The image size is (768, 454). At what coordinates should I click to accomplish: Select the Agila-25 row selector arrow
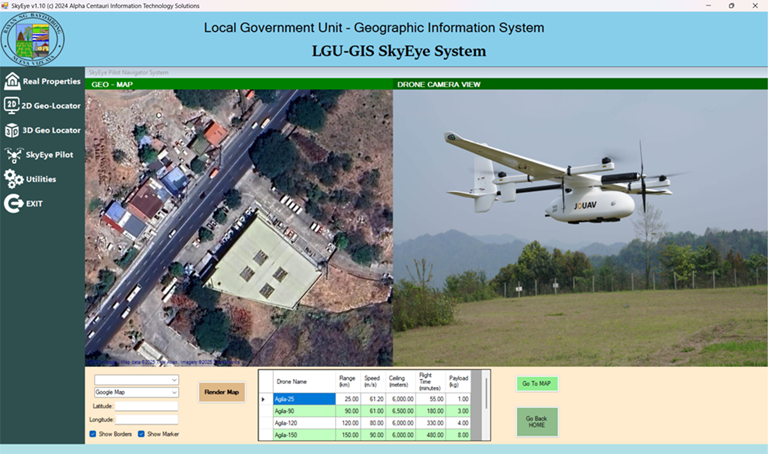tap(264, 399)
